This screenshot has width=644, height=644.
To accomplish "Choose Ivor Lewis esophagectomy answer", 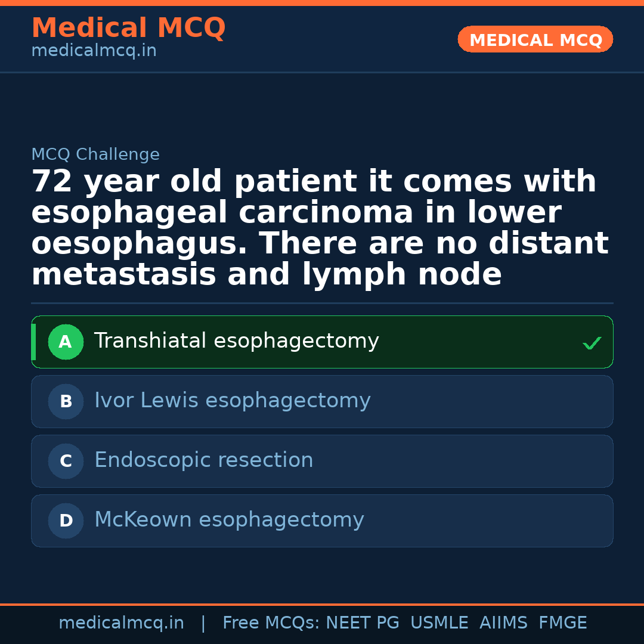I will click(x=232, y=401).
